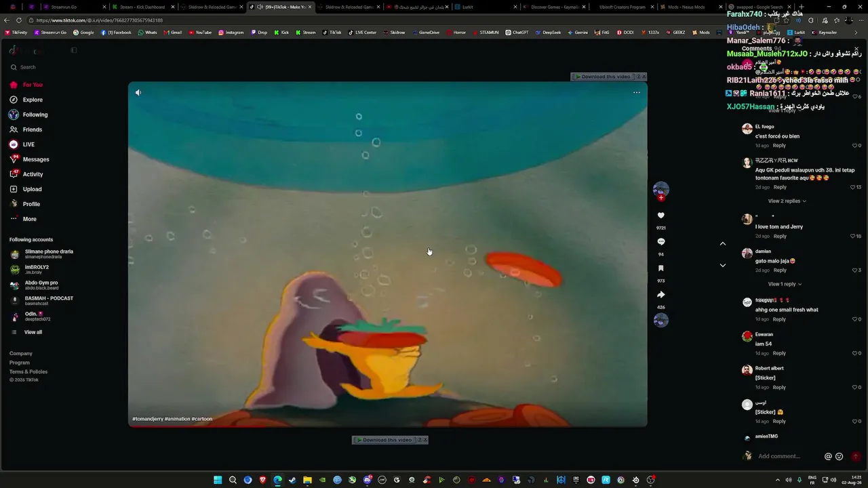
Task: Open the spinning sound disc below share
Action: coord(661,320)
